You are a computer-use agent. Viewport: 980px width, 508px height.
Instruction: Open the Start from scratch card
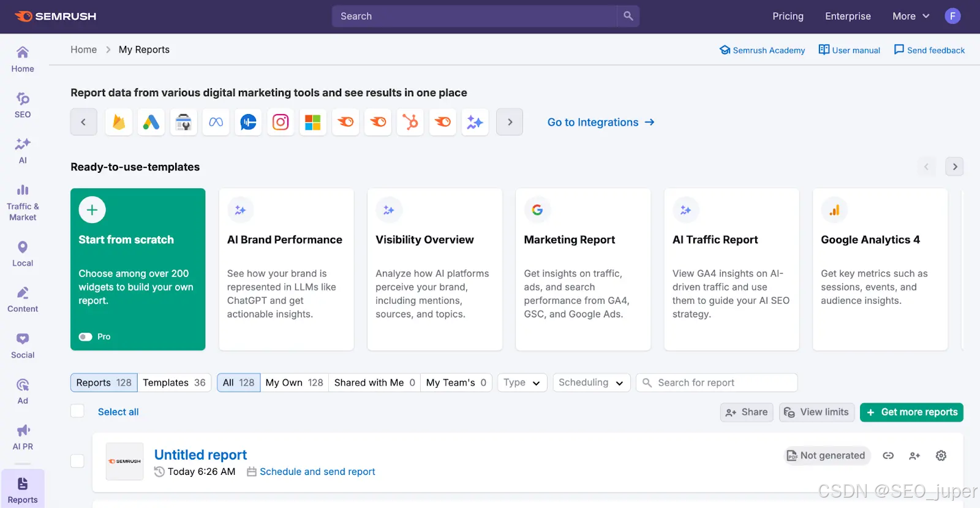point(138,270)
